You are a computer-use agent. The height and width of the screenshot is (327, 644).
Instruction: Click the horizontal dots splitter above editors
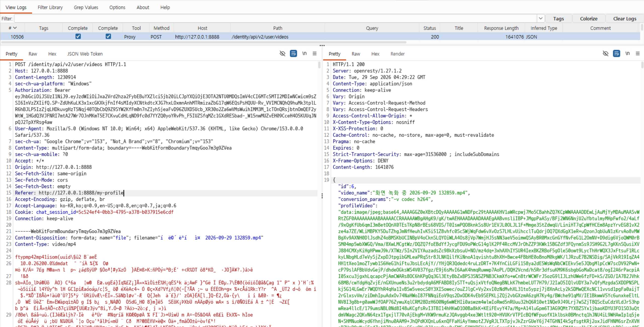(322, 46)
